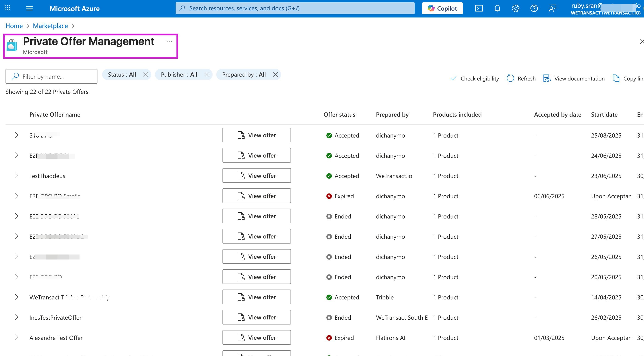View offer for Alexandre Test Offer
The image size is (644, 356).
coord(256,337)
